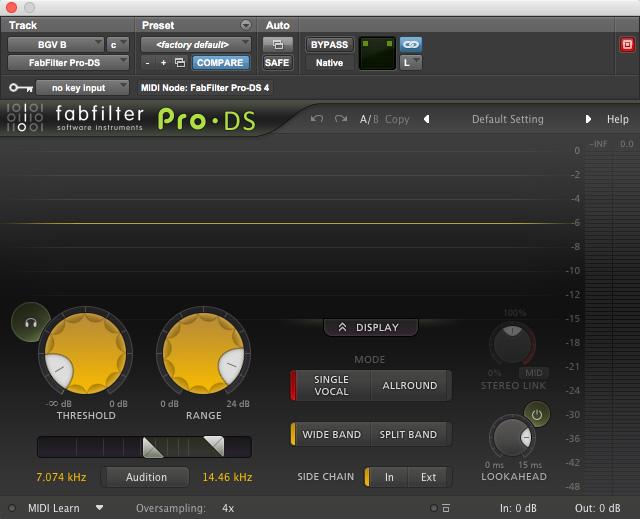Toggle the lookahead power button

(x=537, y=415)
